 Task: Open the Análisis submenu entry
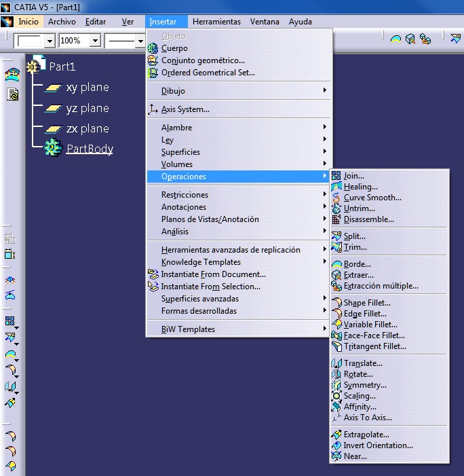coord(239,232)
